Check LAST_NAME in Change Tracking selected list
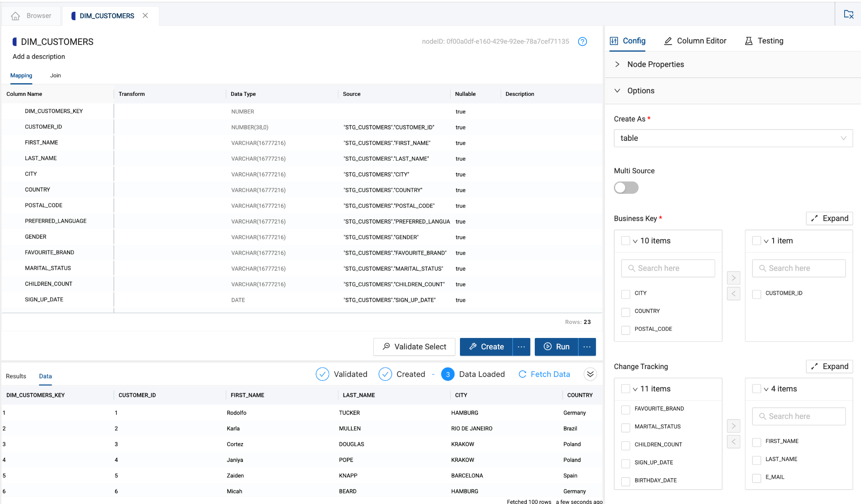This screenshot has width=861, height=504. pos(757,460)
